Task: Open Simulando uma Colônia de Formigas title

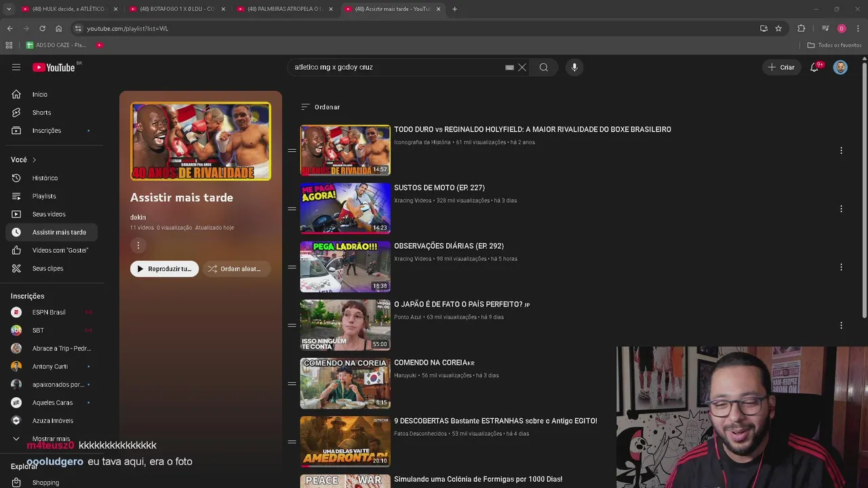Action: [478, 479]
